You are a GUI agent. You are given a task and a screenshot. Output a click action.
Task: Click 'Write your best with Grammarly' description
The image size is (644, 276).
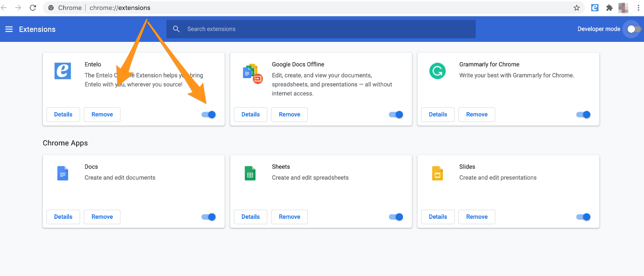[517, 75]
